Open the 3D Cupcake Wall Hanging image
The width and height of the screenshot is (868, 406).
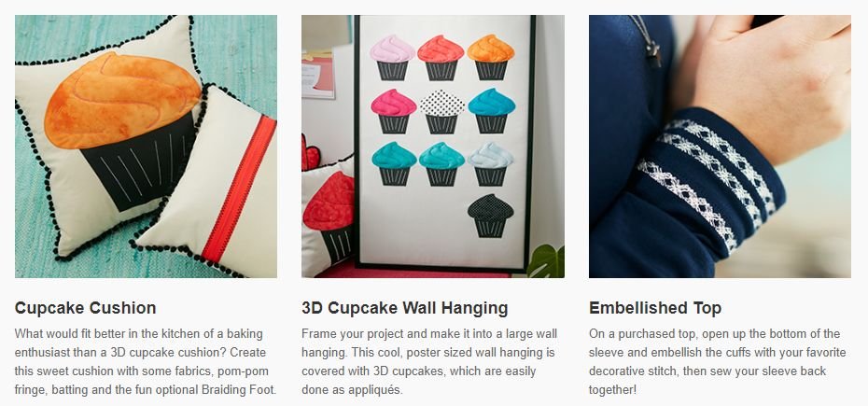point(433,147)
